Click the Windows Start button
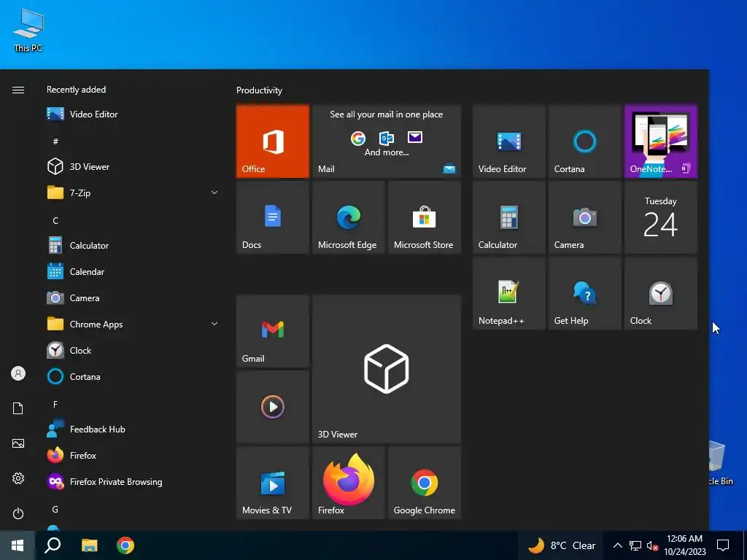The width and height of the screenshot is (747, 560). point(18,545)
